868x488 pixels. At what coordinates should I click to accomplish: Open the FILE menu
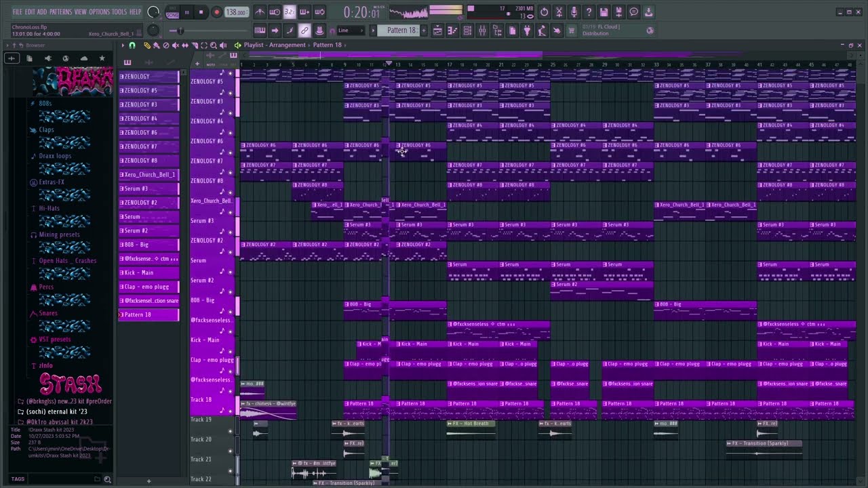coord(17,12)
